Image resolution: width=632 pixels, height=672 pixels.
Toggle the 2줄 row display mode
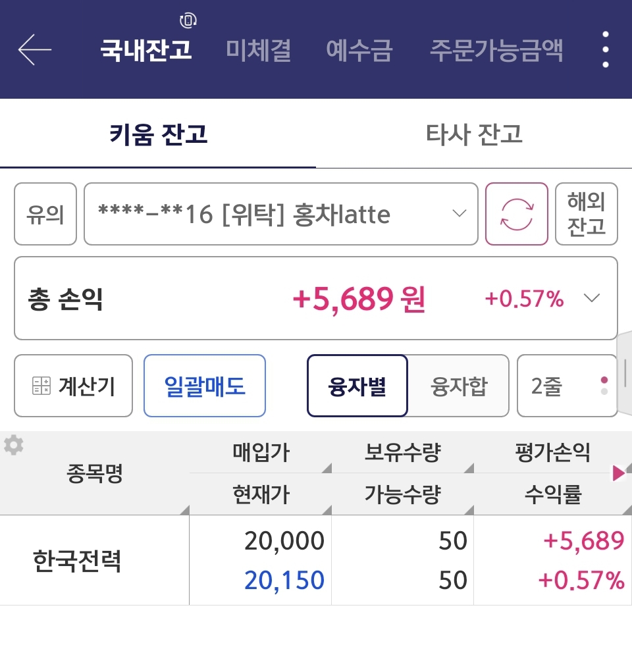[567, 386]
